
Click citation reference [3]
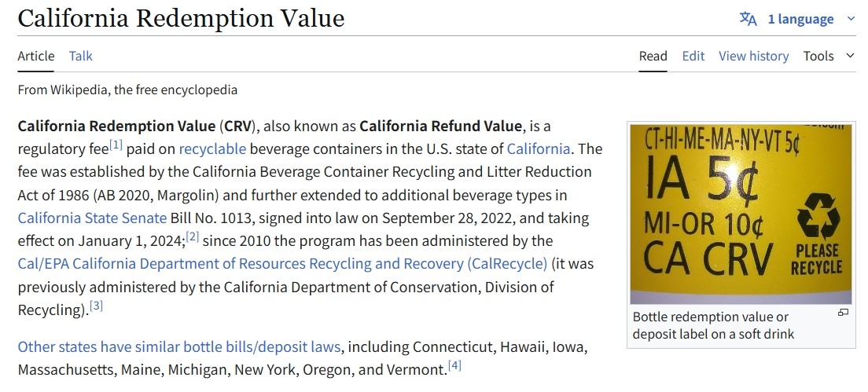pyautogui.click(x=97, y=306)
